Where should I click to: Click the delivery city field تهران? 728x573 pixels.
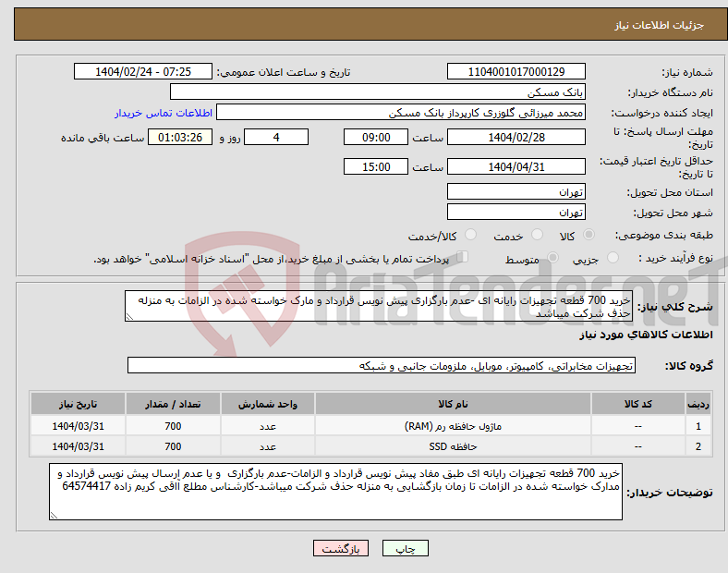(516, 212)
